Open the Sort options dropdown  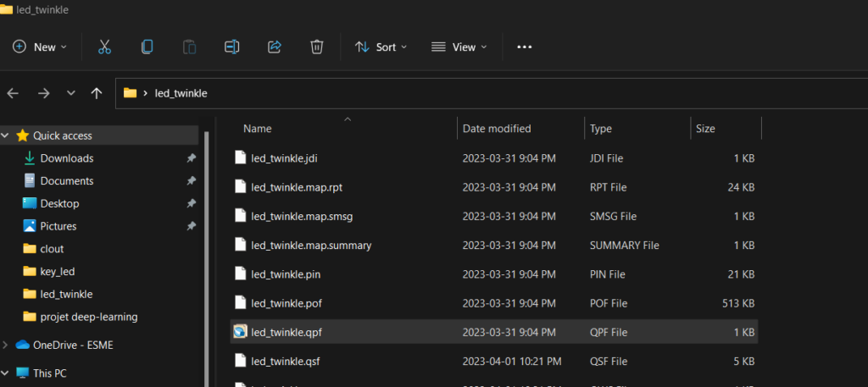pos(381,47)
